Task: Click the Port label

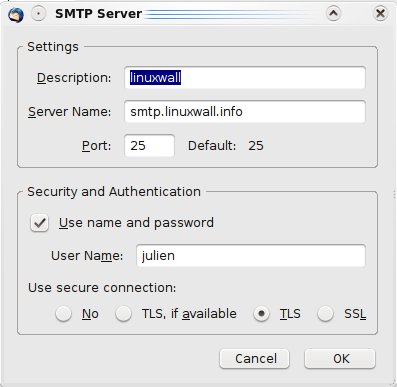Action: click(97, 146)
